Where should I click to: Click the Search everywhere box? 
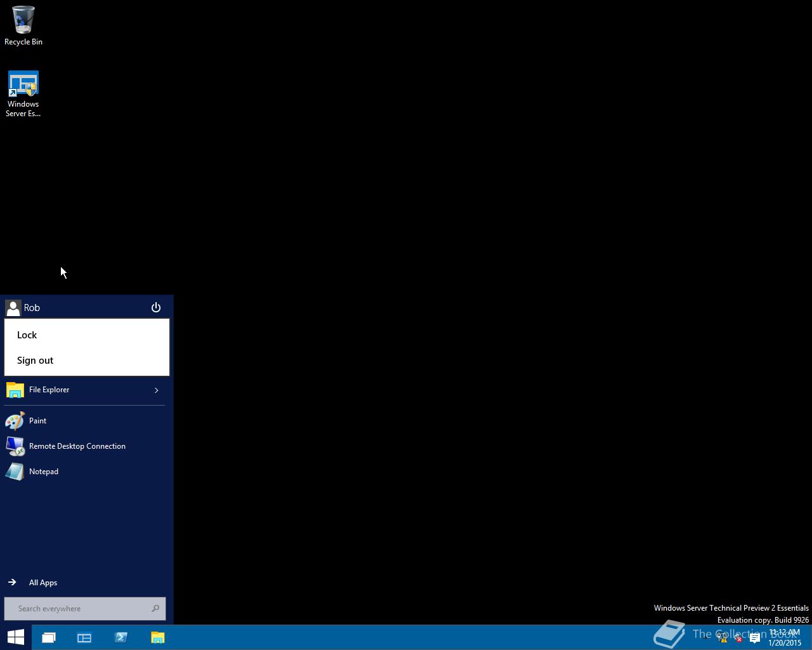tap(85, 609)
